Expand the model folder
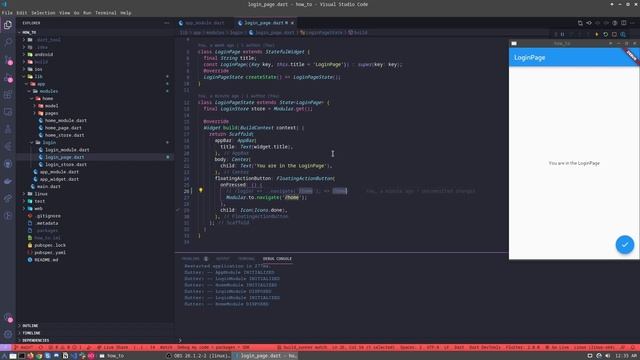Image resolution: width=640 pixels, height=360 pixels. pos(95,106)
